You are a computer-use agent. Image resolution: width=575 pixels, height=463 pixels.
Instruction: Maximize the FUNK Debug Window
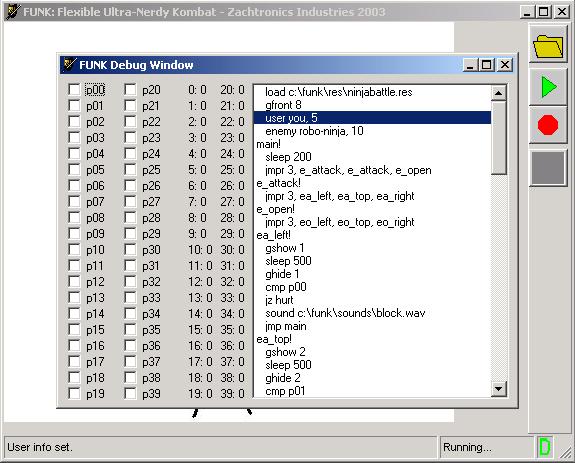tap(487, 65)
